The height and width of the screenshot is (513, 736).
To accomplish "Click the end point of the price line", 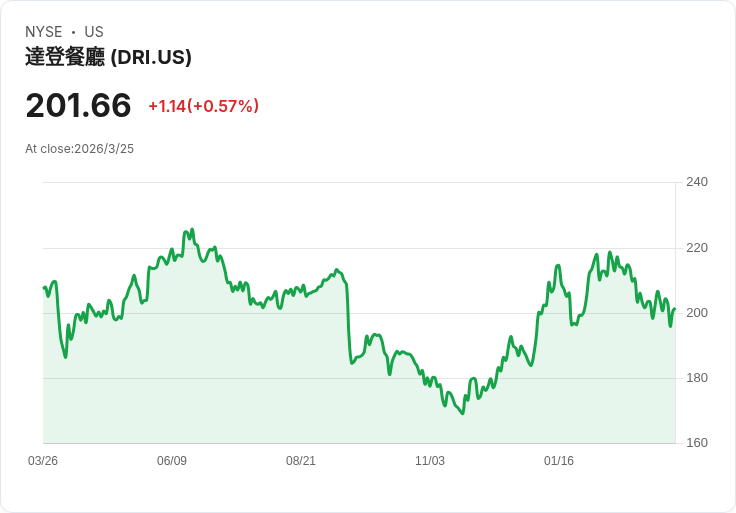I will tap(675, 309).
